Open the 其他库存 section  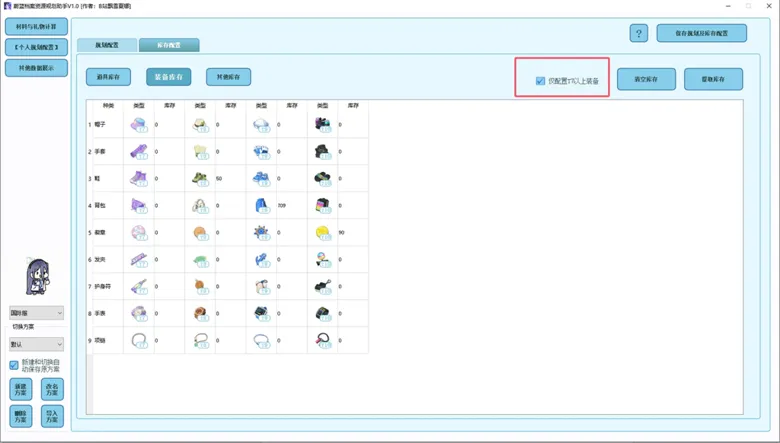228,77
